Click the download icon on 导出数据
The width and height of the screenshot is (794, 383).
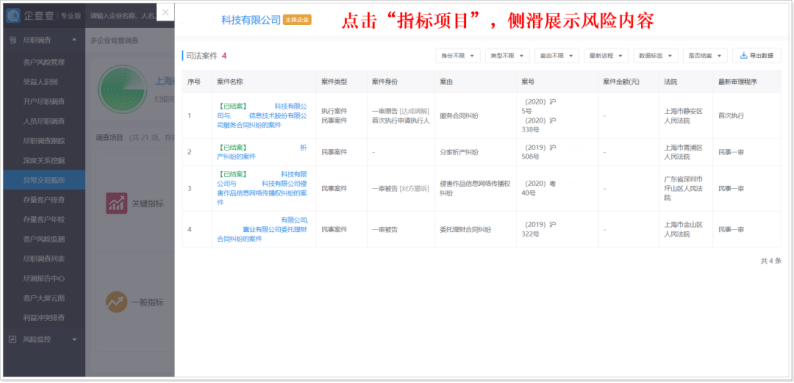744,56
